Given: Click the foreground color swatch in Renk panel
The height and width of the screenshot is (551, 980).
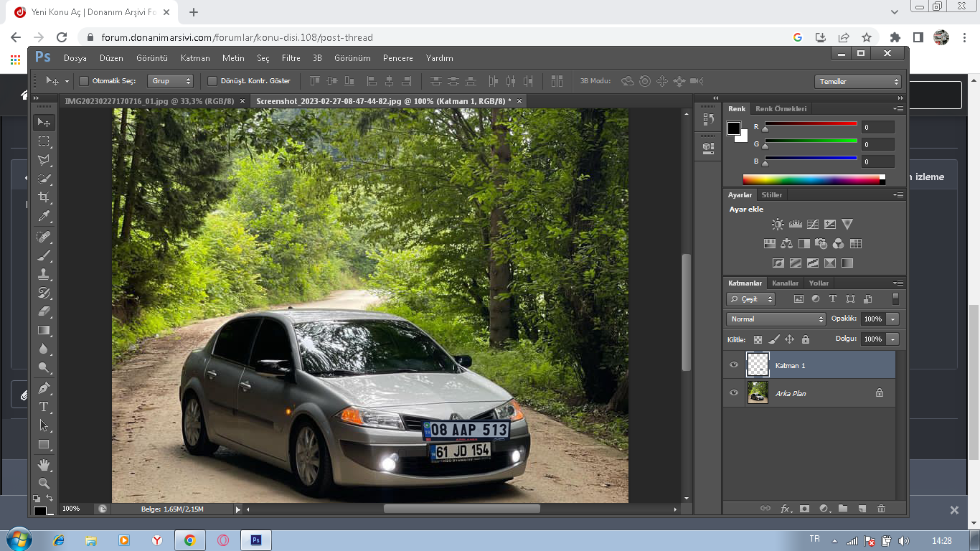Looking at the screenshot, I should coord(734,128).
